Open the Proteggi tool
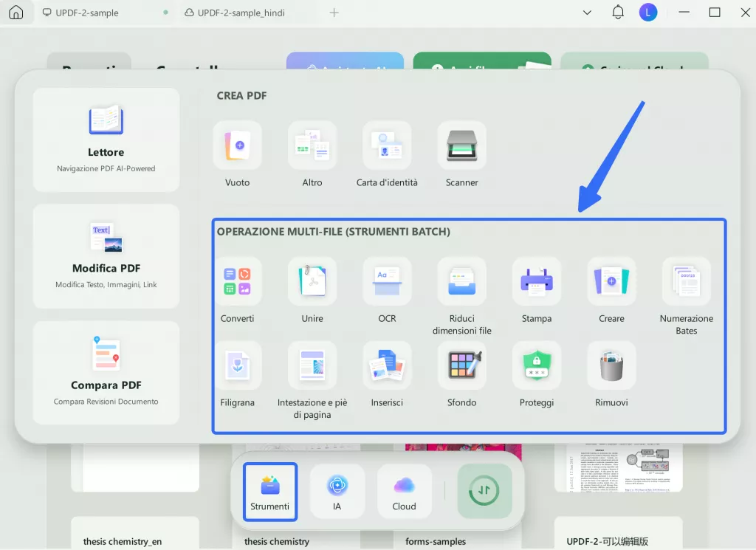Screen dimensions: 756x550 tap(537, 374)
